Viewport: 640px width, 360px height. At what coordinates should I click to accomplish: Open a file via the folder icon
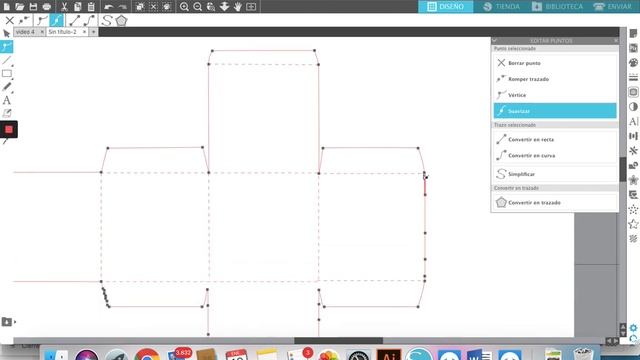tap(20, 7)
